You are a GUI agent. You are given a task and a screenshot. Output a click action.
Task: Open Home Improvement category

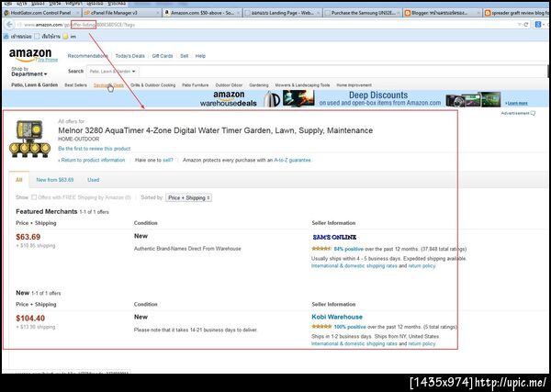(354, 85)
